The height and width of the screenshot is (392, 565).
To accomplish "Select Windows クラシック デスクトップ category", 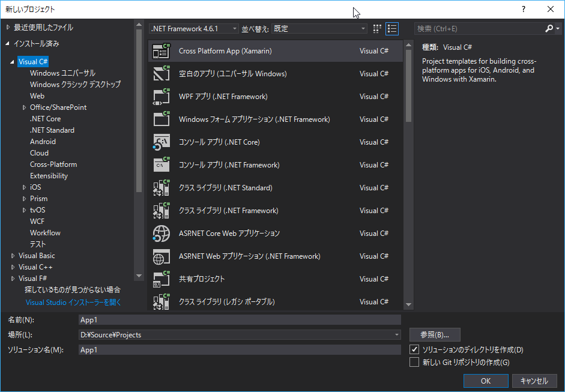I will pyautogui.click(x=75, y=85).
